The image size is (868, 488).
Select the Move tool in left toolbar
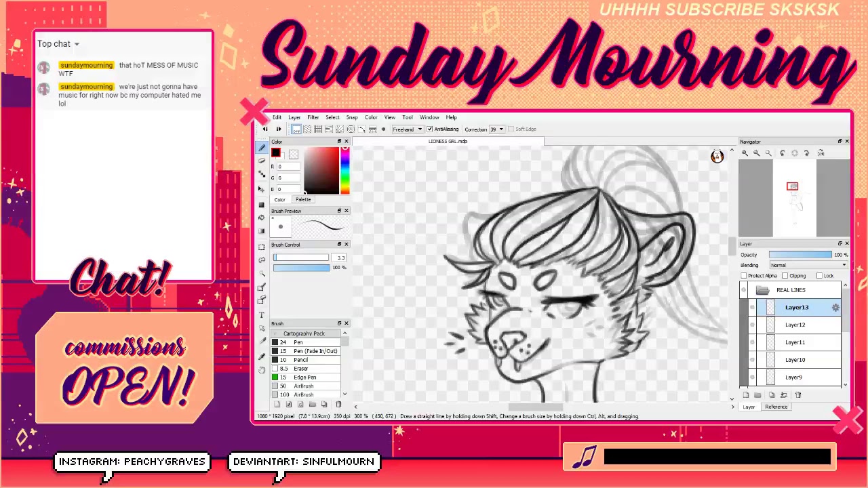pyautogui.click(x=262, y=189)
